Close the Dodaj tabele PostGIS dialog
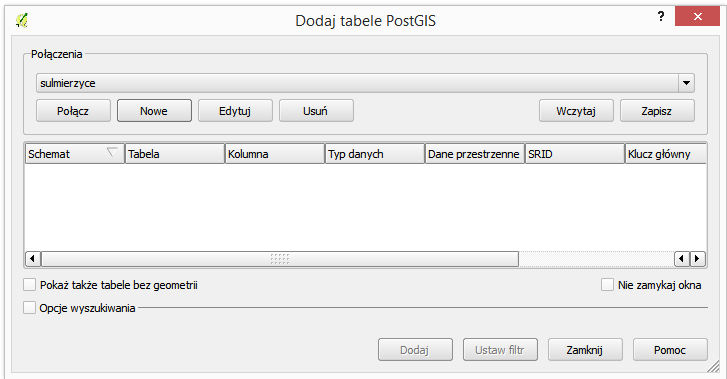This screenshot has height=379, width=727. [697, 17]
